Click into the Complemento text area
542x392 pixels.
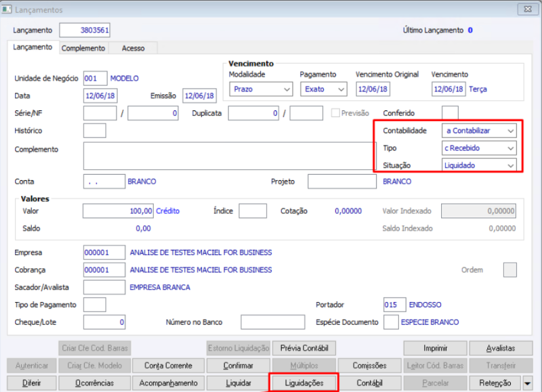coord(228,156)
